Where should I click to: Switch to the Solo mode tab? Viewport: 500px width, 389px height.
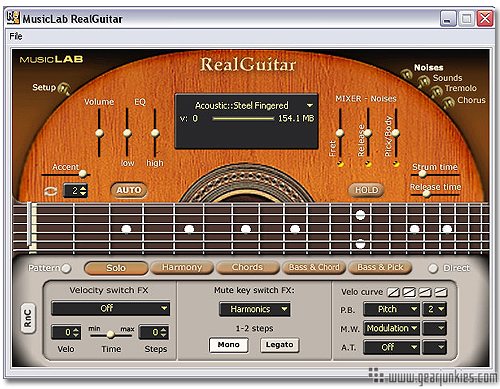point(116,268)
